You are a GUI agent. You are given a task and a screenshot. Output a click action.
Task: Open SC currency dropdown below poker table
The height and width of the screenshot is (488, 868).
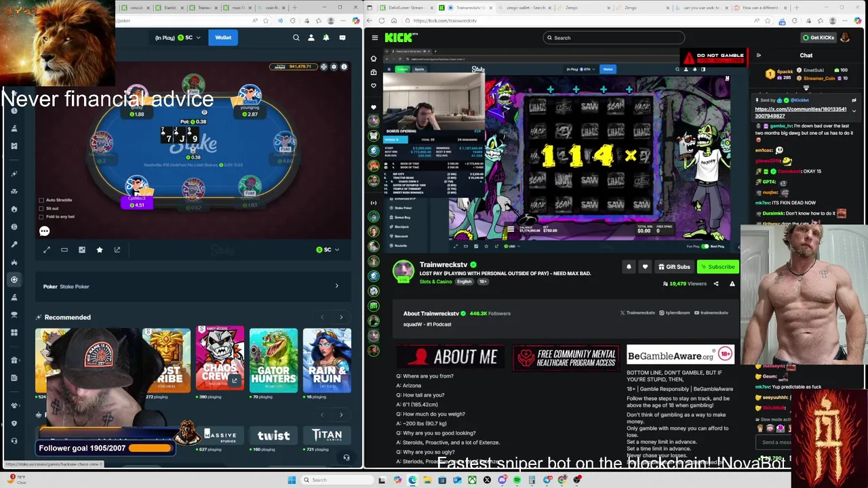tap(328, 249)
